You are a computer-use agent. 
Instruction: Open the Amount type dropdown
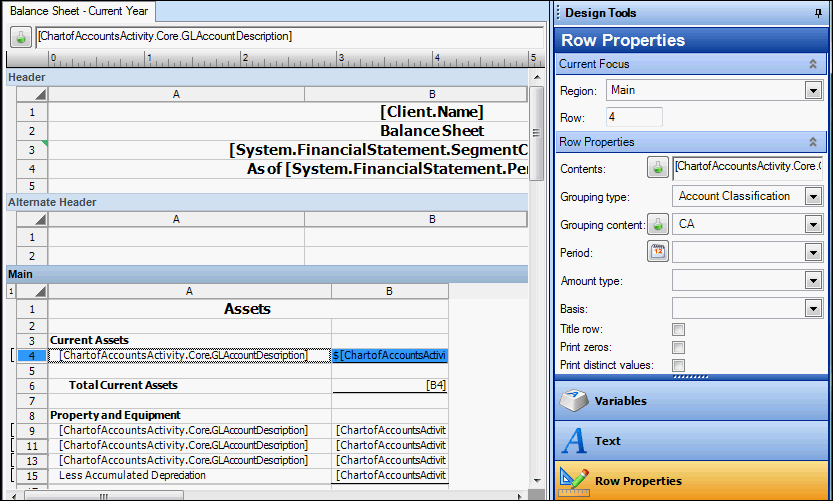pos(813,281)
